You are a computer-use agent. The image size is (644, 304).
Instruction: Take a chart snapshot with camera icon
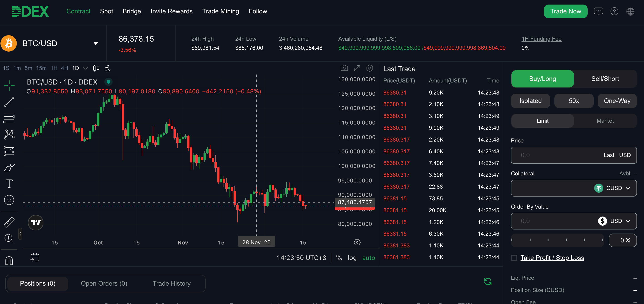344,68
